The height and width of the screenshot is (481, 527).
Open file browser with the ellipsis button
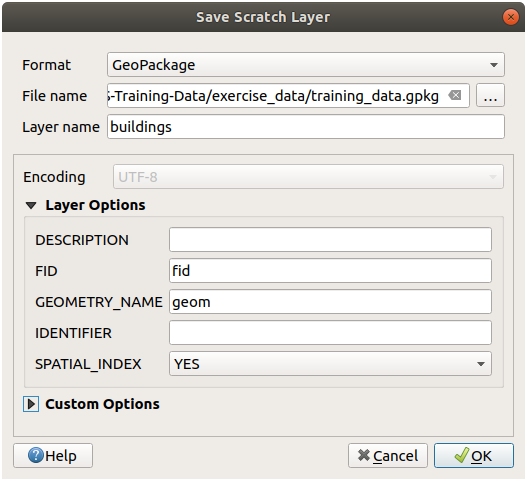click(490, 95)
